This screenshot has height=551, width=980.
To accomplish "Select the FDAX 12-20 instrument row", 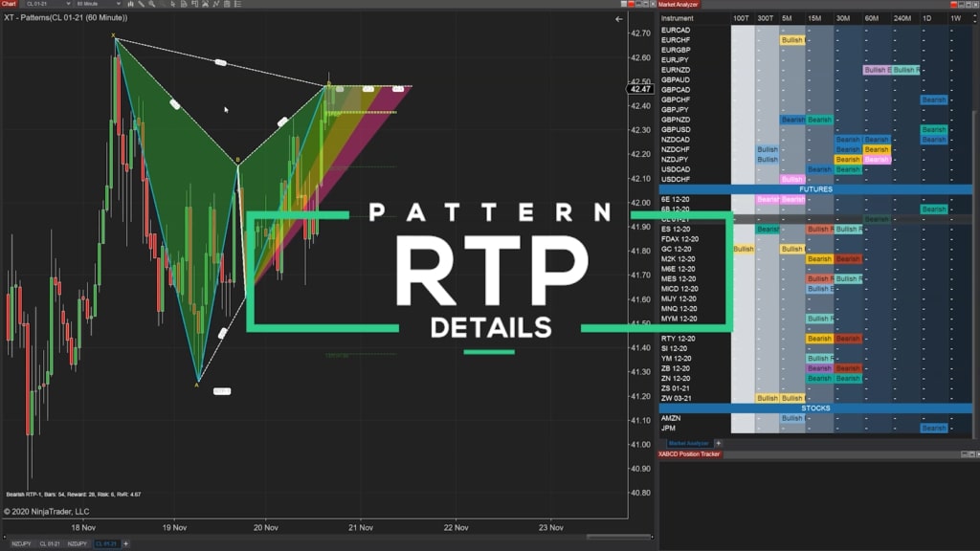I will [815, 239].
